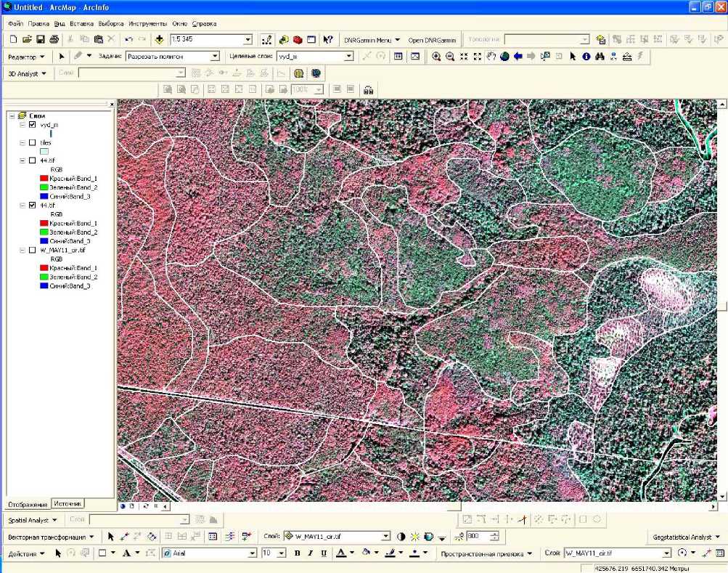Image resolution: width=728 pixels, height=573 pixels.
Task: Open the Файл menu
Action: point(15,23)
